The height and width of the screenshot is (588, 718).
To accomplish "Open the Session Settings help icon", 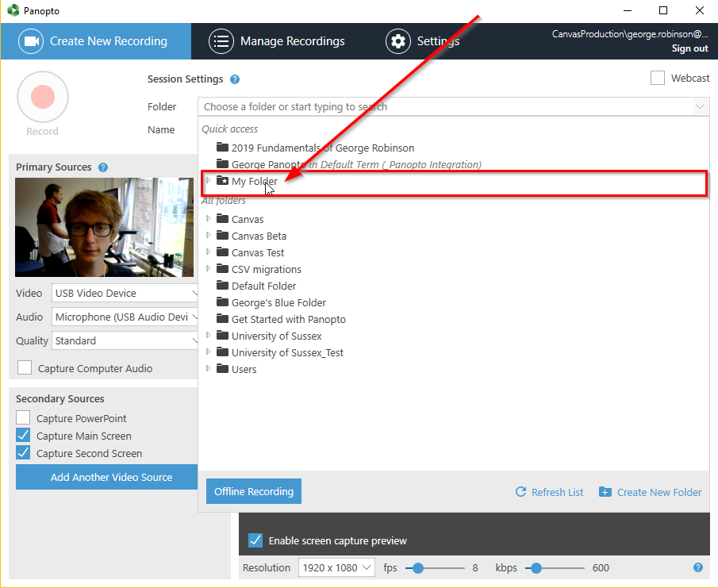I will (x=235, y=79).
